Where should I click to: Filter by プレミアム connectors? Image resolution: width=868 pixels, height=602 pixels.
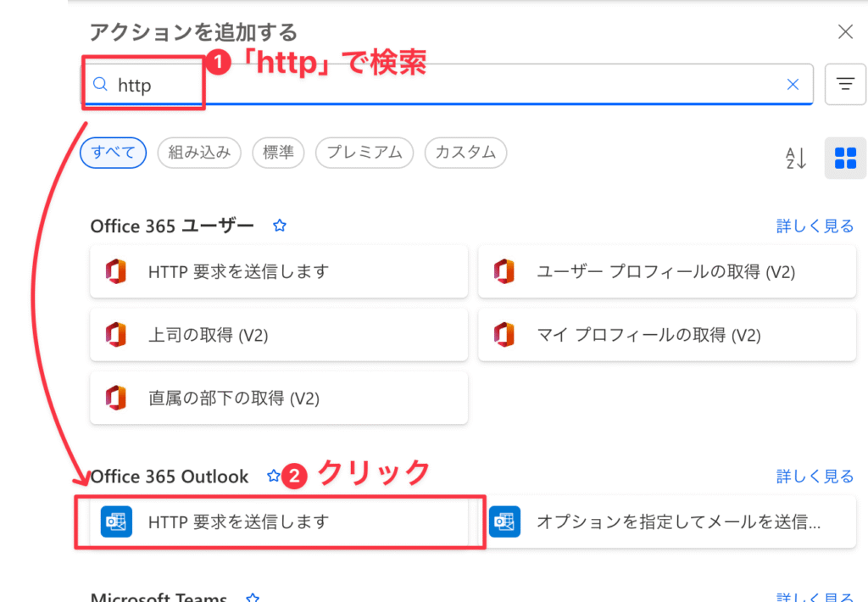click(x=364, y=153)
